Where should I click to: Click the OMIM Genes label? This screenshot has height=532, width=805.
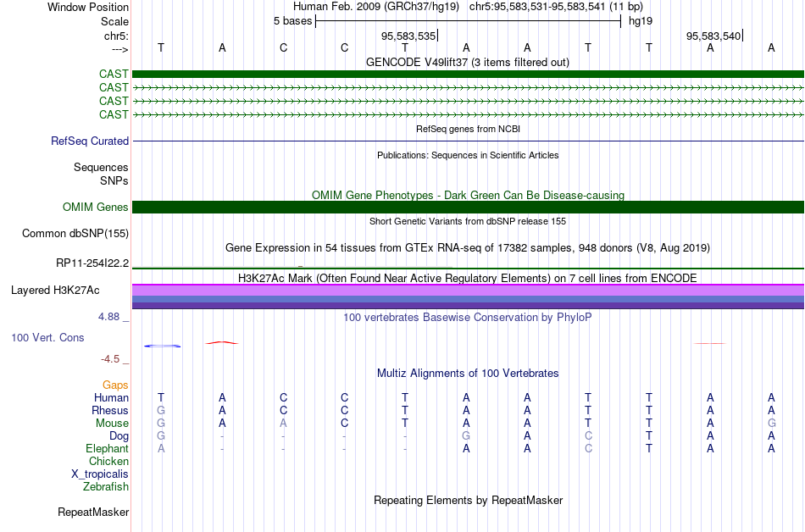click(x=95, y=207)
